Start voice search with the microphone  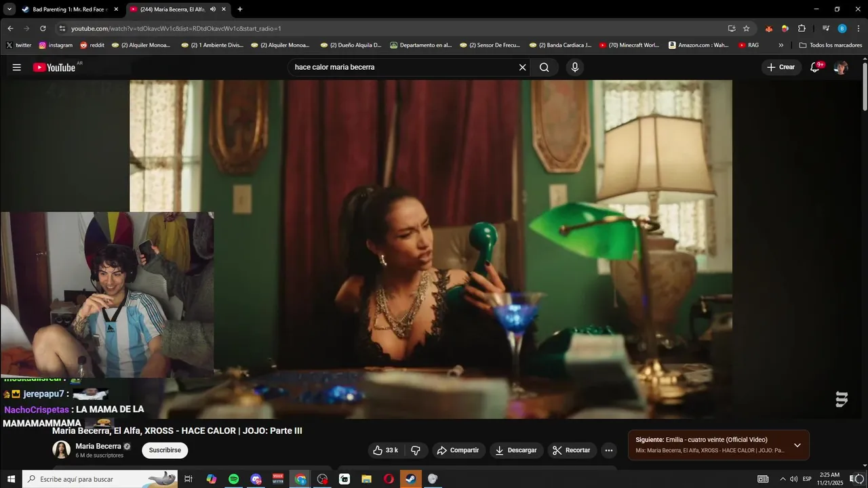pyautogui.click(x=575, y=67)
